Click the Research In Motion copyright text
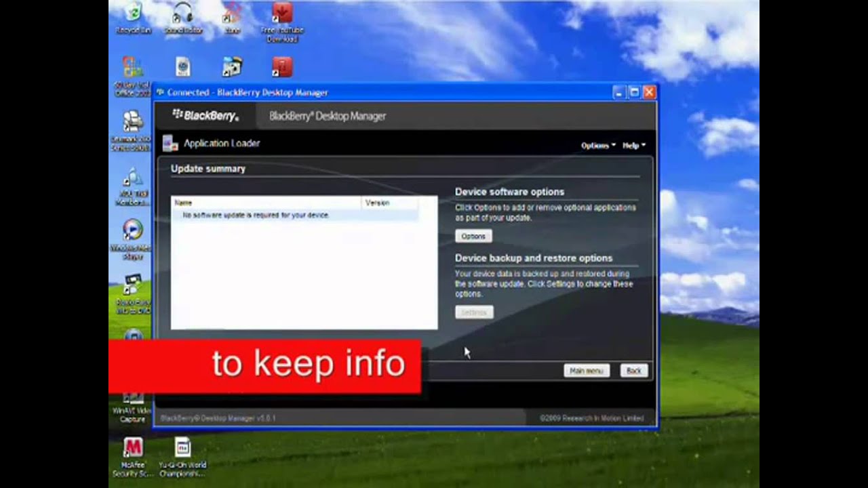Image resolution: width=868 pixels, height=488 pixels. (x=592, y=418)
